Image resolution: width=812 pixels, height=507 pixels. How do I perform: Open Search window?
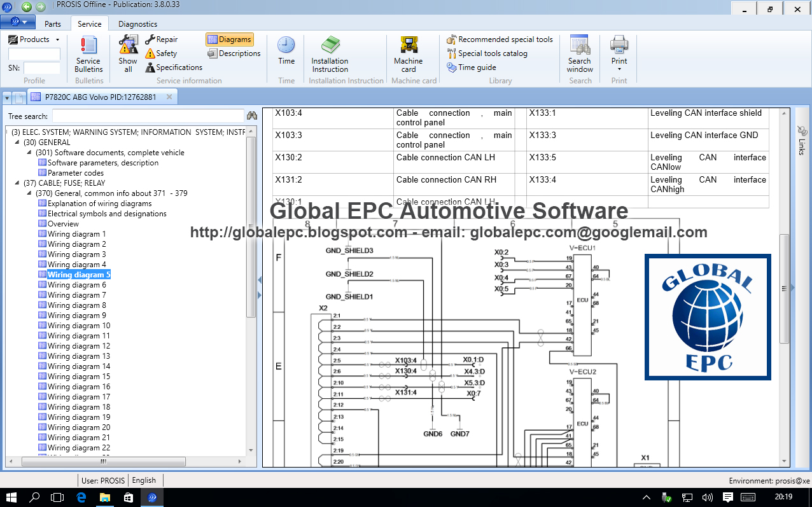(x=580, y=54)
